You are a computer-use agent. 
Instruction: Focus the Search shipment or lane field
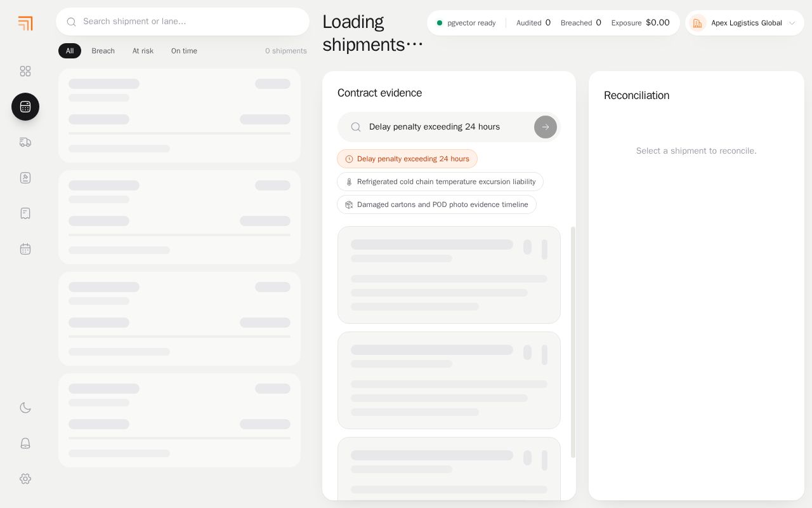(x=183, y=22)
